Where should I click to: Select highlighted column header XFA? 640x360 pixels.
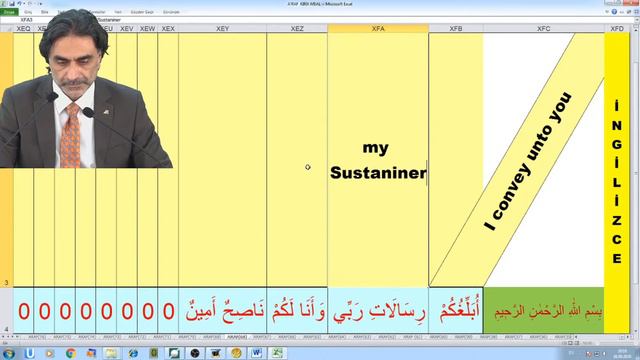pyautogui.click(x=378, y=29)
